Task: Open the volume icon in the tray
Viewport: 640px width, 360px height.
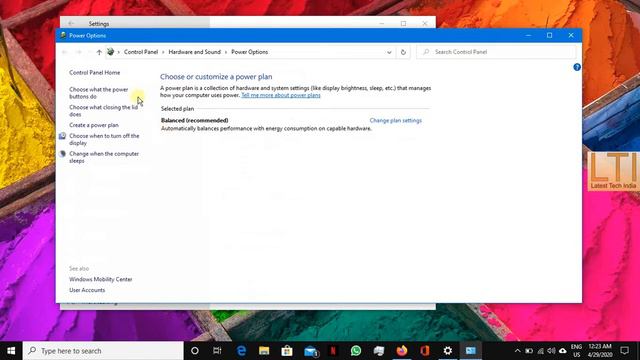Action: click(551, 351)
